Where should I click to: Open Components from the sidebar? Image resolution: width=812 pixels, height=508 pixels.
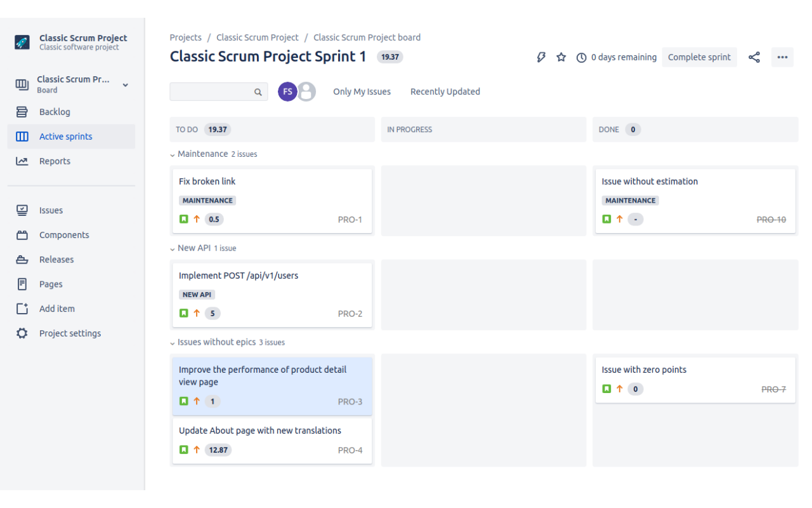pos(64,234)
